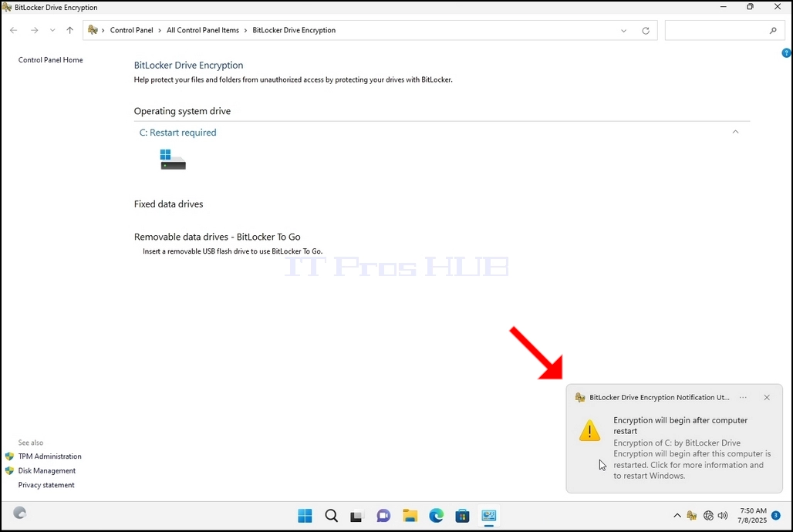793x532 pixels.
Task: Open the recent locations dropdown chevron
Action: pyautogui.click(x=52, y=30)
